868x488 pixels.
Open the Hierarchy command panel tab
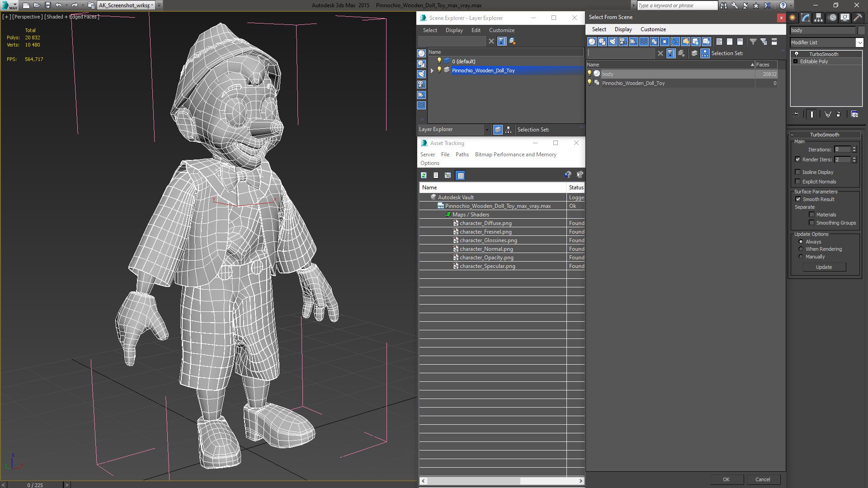coord(819,18)
